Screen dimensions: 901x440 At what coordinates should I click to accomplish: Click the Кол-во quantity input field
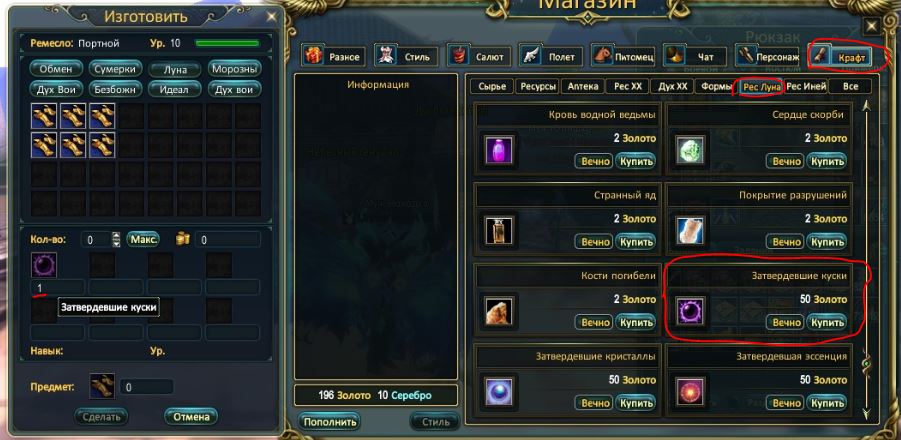tap(95, 240)
